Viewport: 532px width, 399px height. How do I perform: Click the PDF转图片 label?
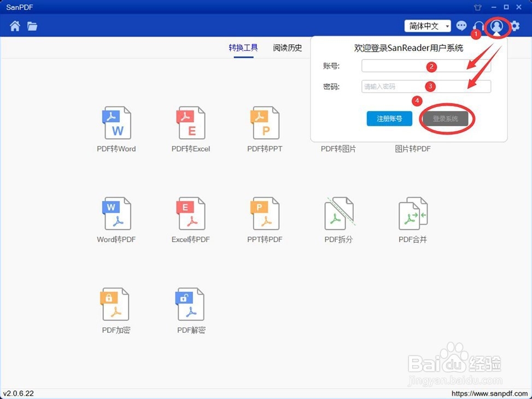338,149
